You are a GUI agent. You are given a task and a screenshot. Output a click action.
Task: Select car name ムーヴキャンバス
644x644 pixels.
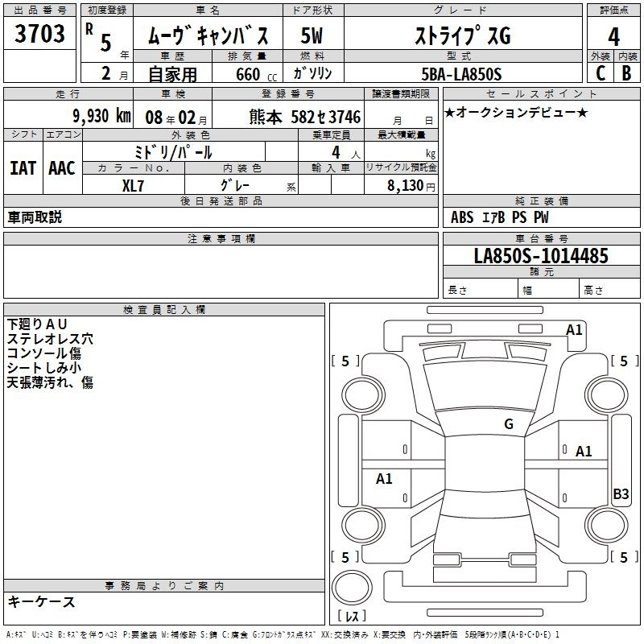[x=208, y=35]
